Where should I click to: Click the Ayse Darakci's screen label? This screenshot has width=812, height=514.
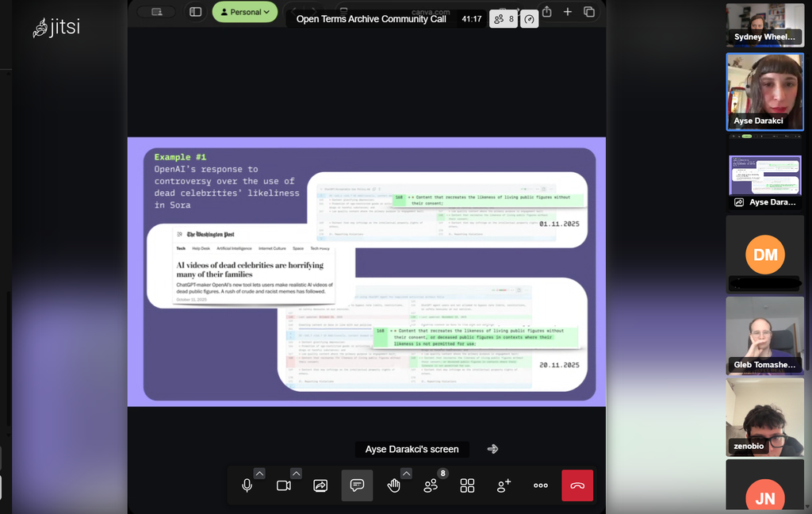[412, 449]
